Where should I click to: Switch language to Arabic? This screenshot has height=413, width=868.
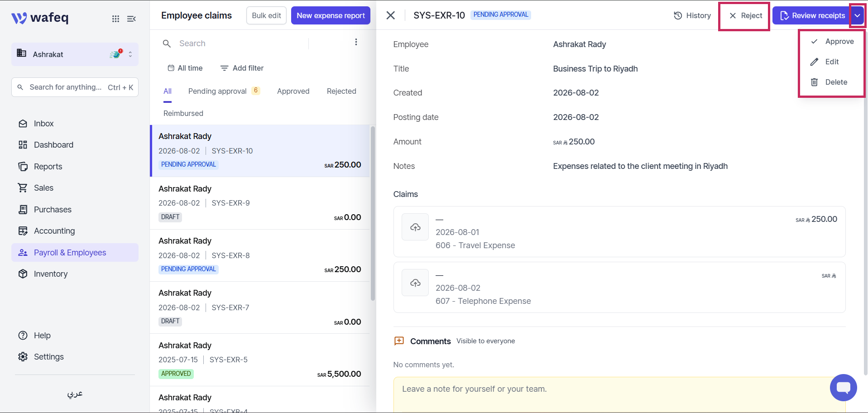pos(75,394)
